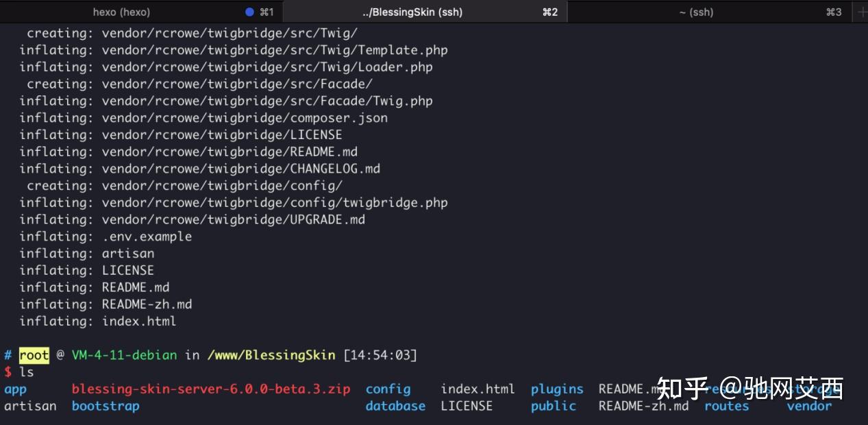Viewport: 868px width, 425px height.
Task: Open the ~ (ssh) terminal tab
Action: point(697,12)
